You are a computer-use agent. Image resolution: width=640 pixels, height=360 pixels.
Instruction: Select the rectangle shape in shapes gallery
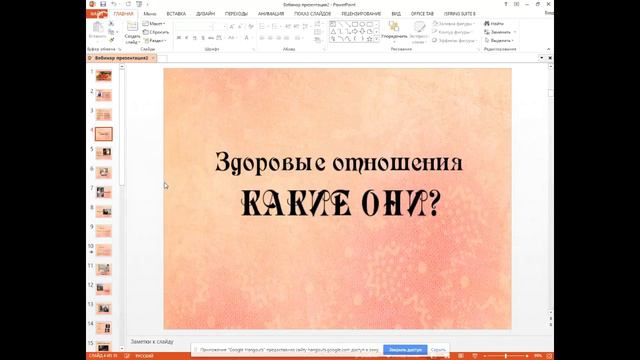(355, 24)
